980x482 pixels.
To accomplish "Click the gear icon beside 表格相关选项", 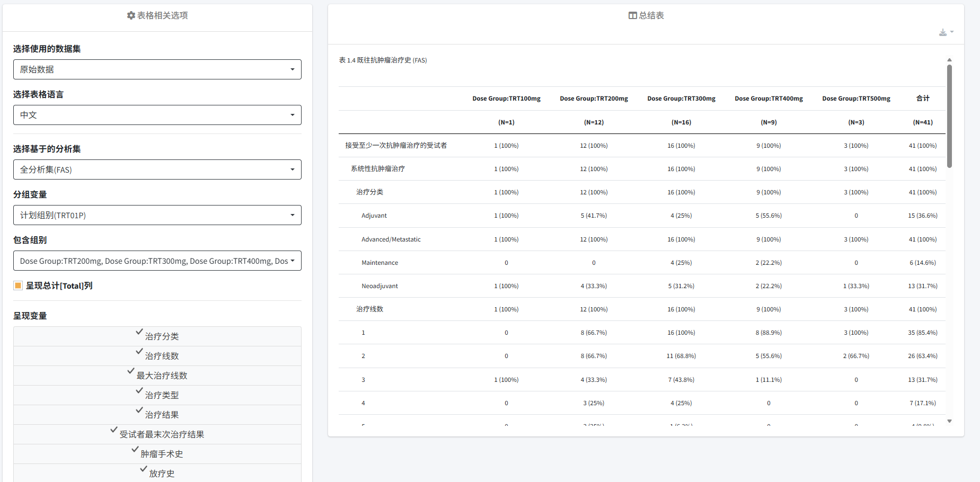I will pos(131,16).
